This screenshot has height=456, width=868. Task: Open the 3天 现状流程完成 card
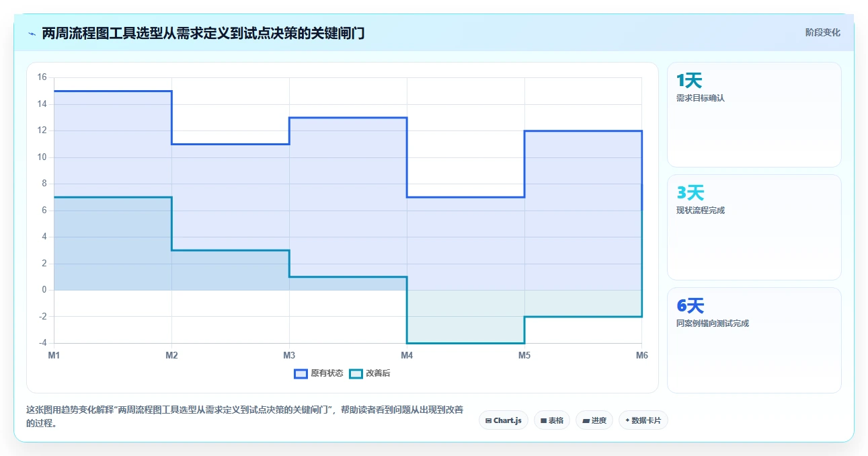(x=754, y=227)
